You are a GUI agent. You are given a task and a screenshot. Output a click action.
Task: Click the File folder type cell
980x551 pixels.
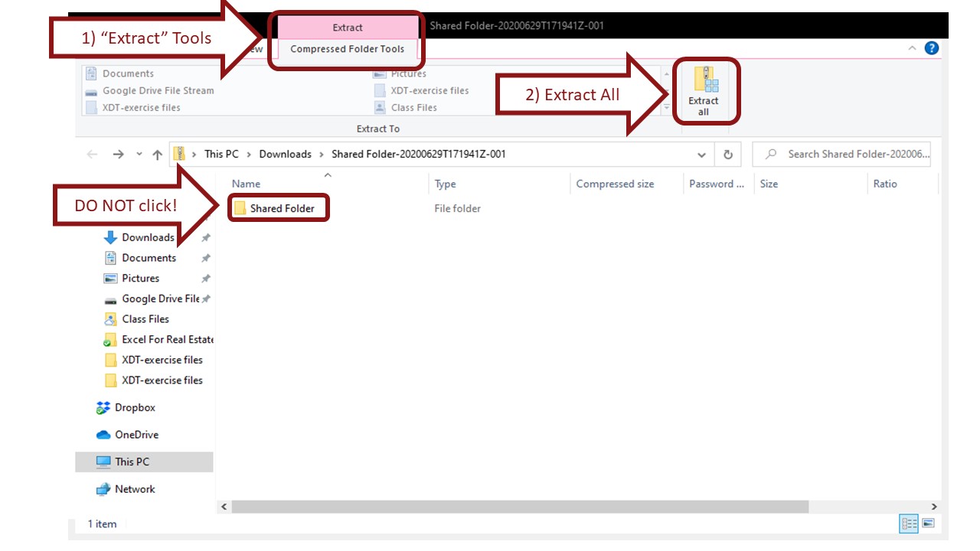pos(457,208)
